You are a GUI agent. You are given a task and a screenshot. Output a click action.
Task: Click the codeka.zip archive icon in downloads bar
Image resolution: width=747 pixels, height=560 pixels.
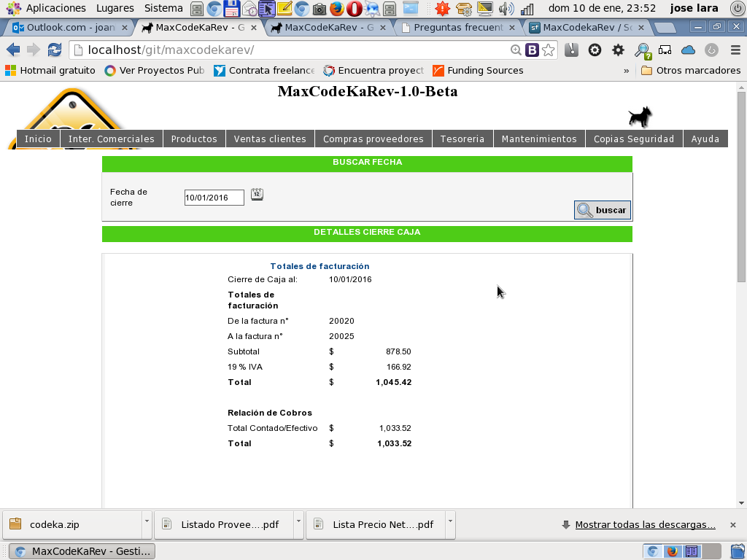coord(16,524)
